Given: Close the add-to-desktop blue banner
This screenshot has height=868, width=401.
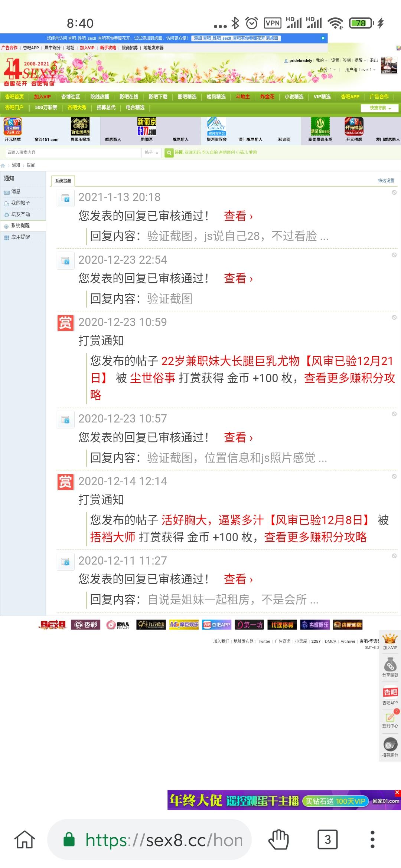Looking at the screenshot, I should (323, 38).
